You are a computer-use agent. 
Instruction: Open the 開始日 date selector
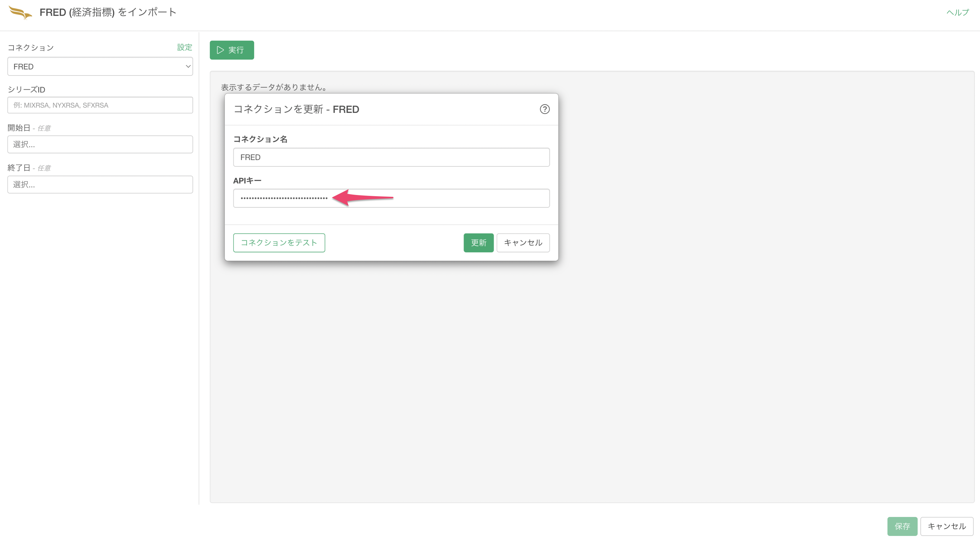click(100, 144)
